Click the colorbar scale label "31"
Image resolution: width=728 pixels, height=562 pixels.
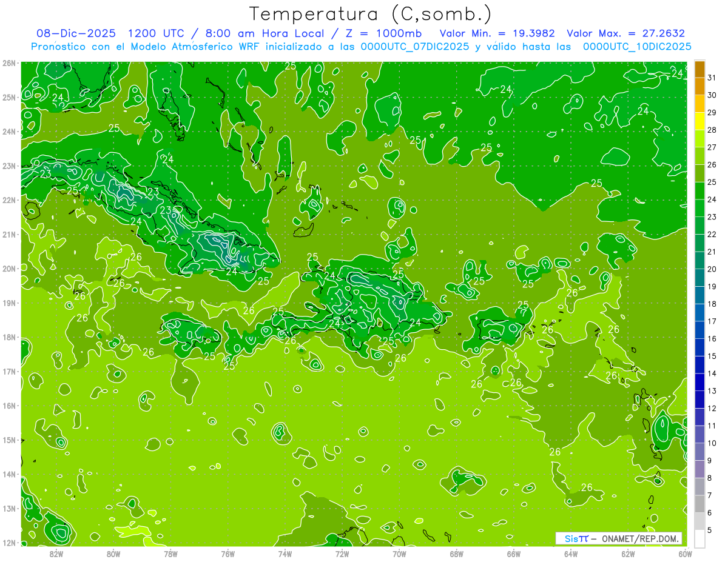tap(712, 78)
